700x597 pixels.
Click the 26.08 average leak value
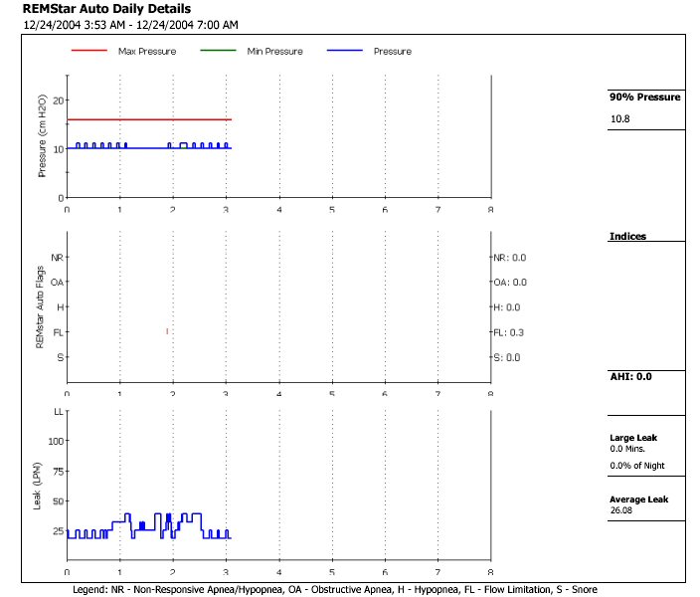[621, 510]
